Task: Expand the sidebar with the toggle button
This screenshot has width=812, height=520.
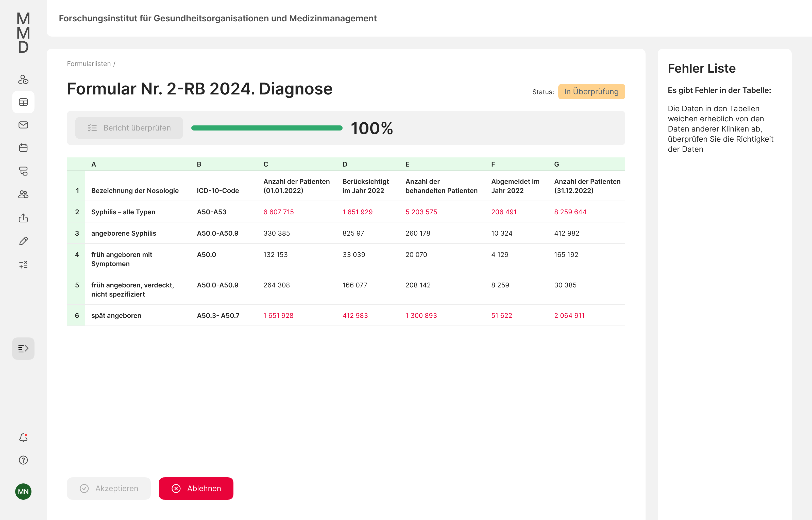Action: pos(23,348)
